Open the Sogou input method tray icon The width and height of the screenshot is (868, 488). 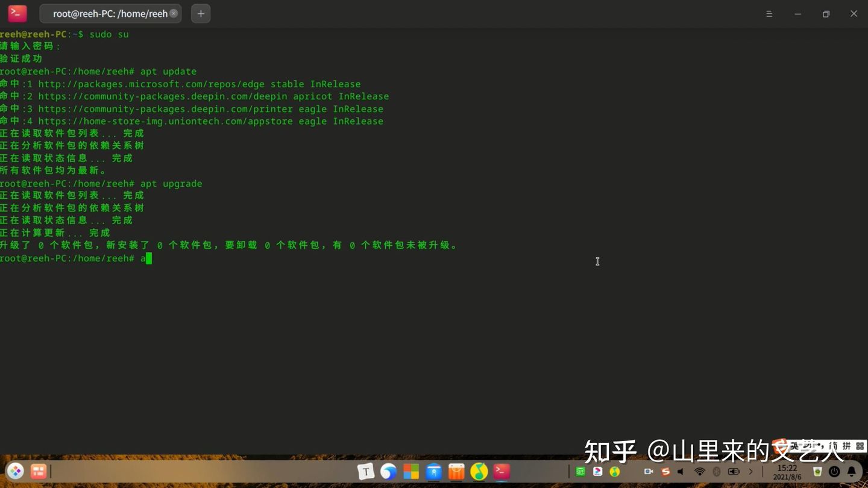click(665, 471)
